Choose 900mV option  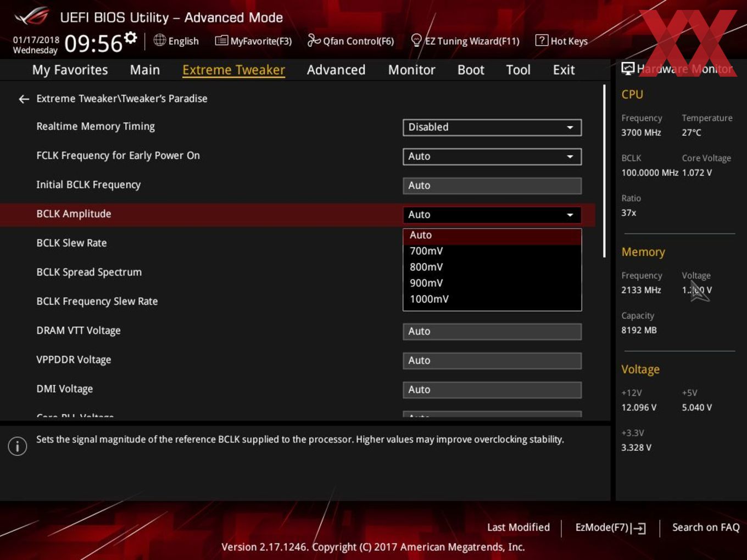tap(492, 283)
